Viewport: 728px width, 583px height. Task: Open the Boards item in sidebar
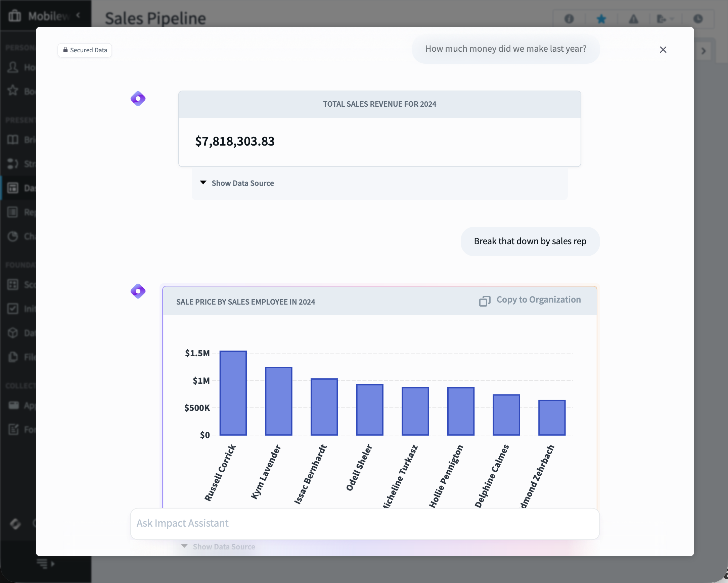tap(12, 91)
